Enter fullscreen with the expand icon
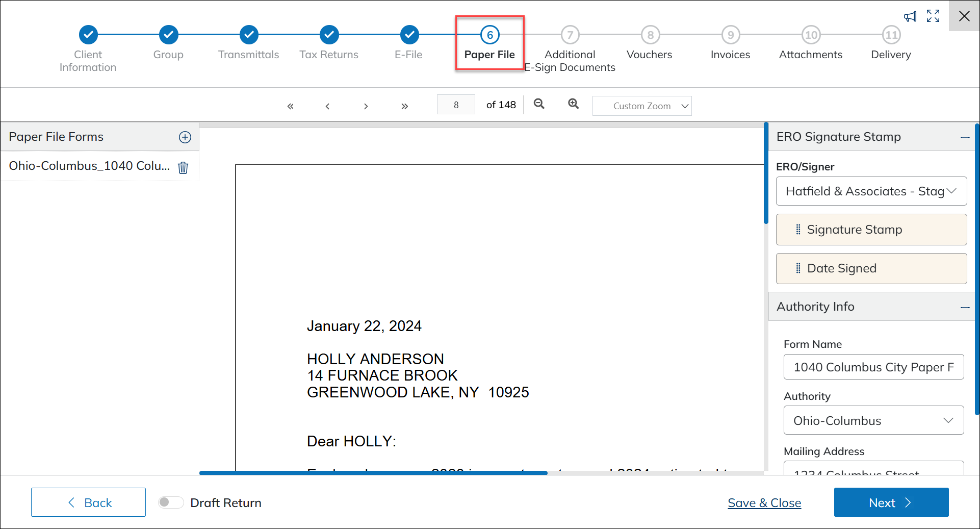The height and width of the screenshot is (529, 980). 933,16
